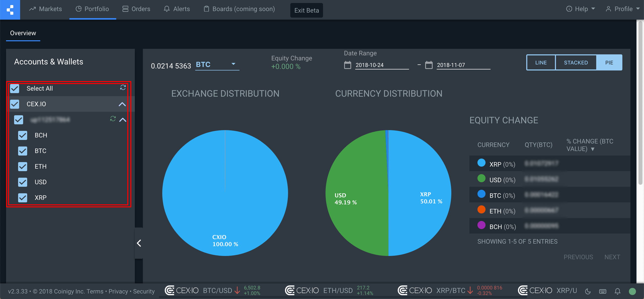This screenshot has width=644, height=299.
Task: Uncheck the XRP wallet checkbox
Action: click(23, 198)
